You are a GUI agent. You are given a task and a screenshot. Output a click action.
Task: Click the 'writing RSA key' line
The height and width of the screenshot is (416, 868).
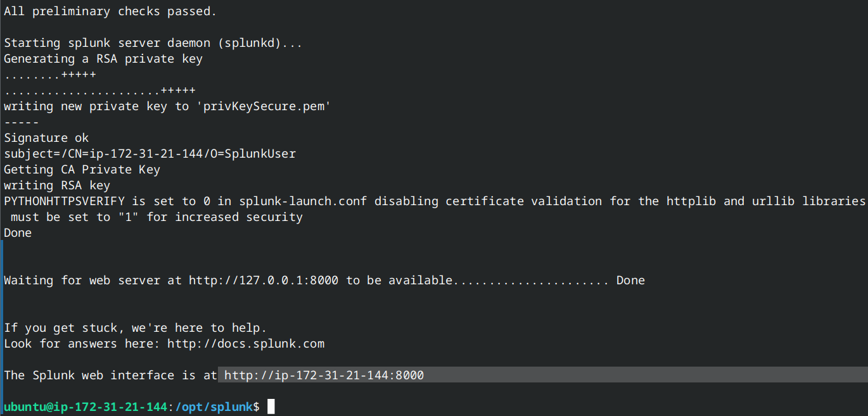click(x=57, y=186)
